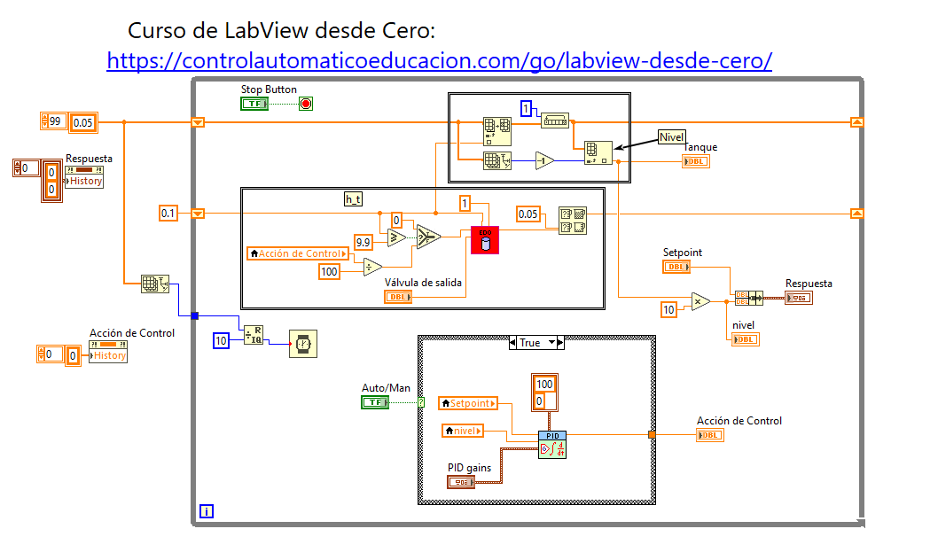Click the loop iteration terminal i
938x560 pixels.
(207, 511)
